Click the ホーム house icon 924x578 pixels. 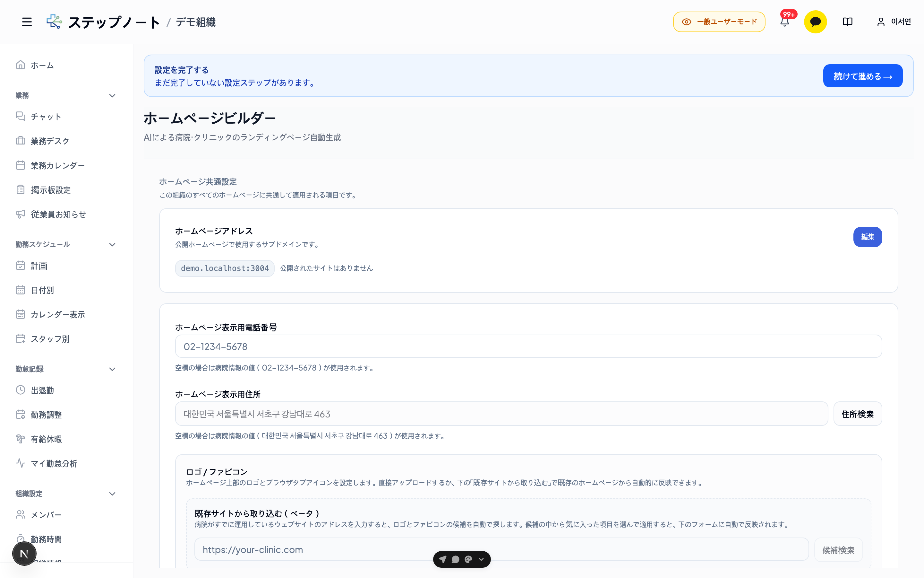pyautogui.click(x=21, y=65)
